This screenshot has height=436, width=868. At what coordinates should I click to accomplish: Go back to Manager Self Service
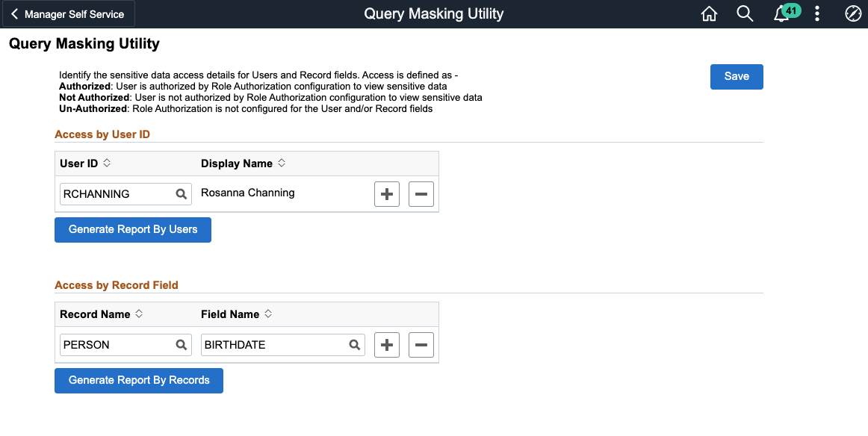69,14
